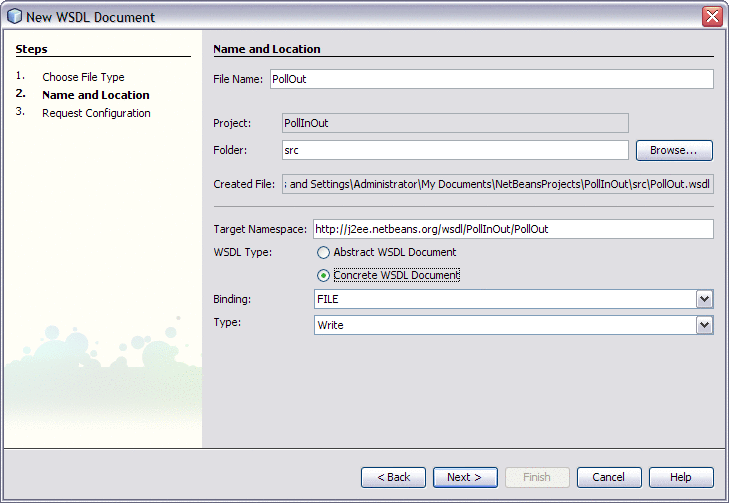Image resolution: width=729 pixels, height=503 pixels.
Task: Click the 'Steps' heading
Action: [31, 49]
